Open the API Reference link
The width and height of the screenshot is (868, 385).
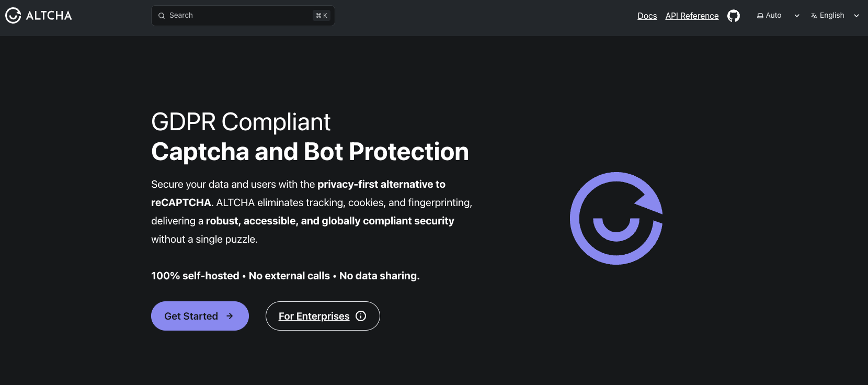click(x=692, y=16)
